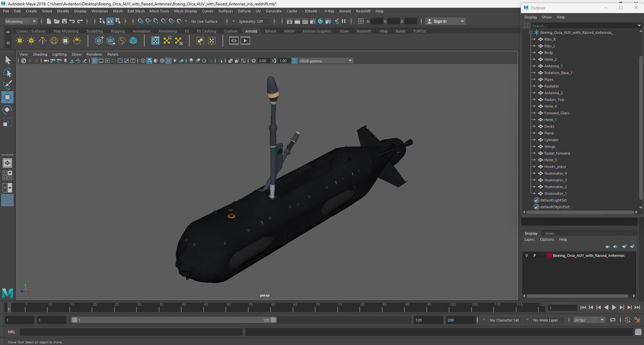Jump to end of playback range
The image size is (644, 345).
pos(637,307)
